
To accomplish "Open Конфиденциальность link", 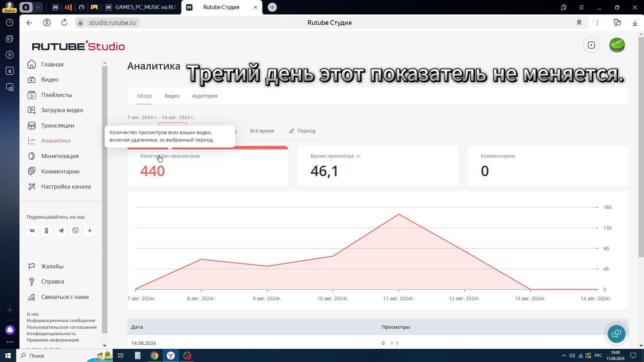I will [51, 334].
